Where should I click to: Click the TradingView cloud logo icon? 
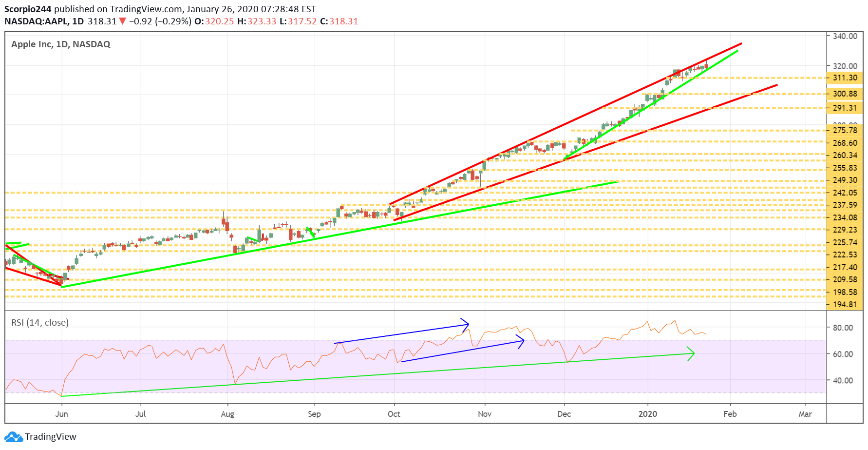[x=14, y=437]
